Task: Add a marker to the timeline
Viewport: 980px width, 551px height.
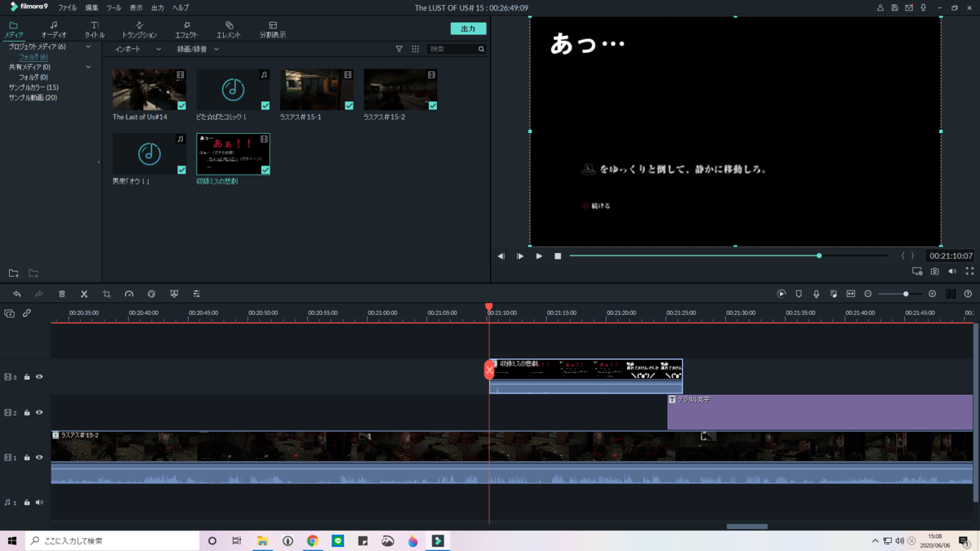Action: [799, 294]
